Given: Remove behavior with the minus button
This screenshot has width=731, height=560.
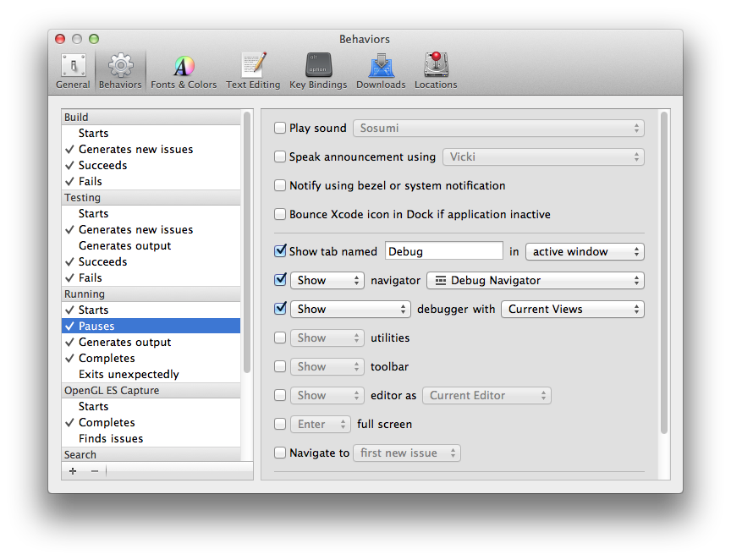Looking at the screenshot, I should (95, 471).
